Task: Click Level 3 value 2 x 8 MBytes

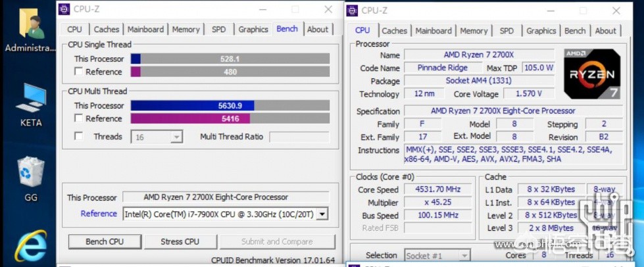Action: coord(551,228)
